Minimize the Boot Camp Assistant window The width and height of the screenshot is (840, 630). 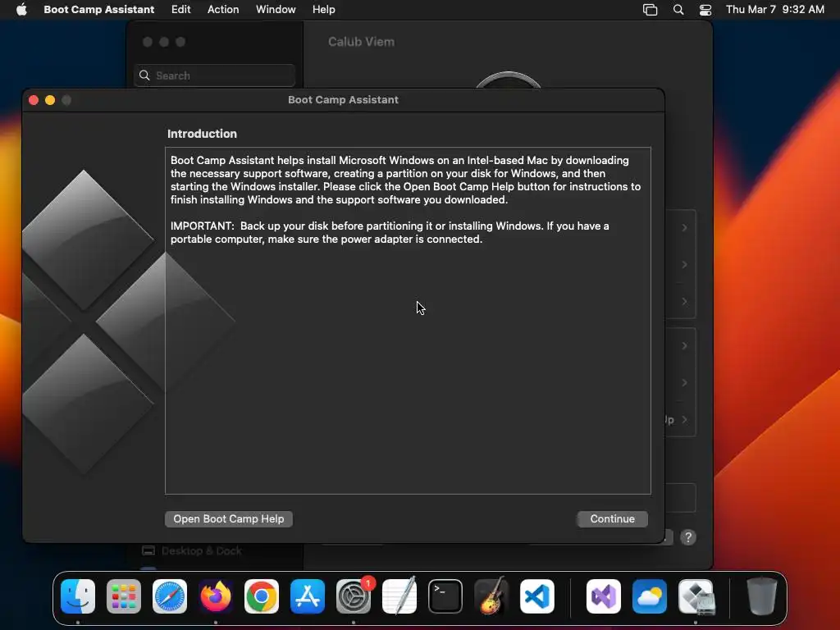click(50, 100)
